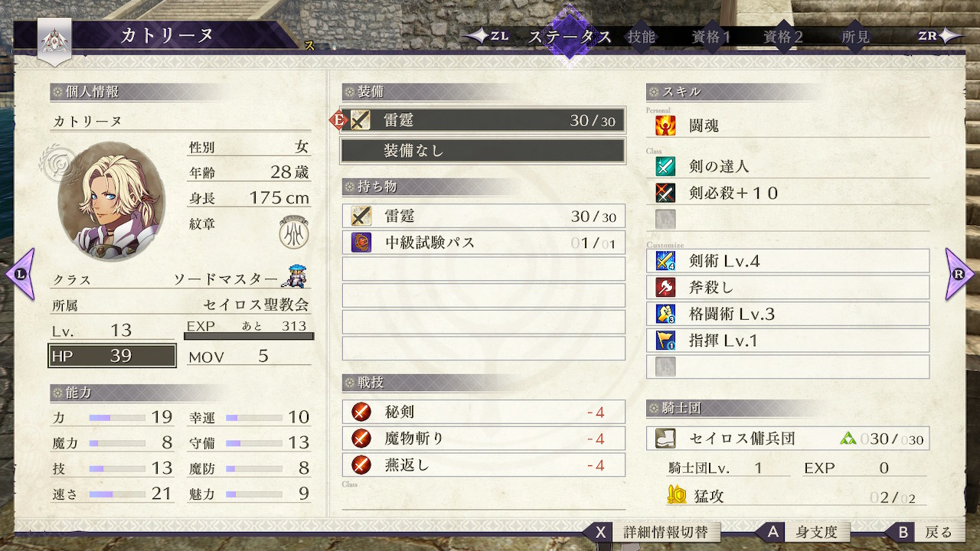Image resolution: width=980 pixels, height=551 pixels.
Task: Click the 戻る B button
Action: coord(925,532)
